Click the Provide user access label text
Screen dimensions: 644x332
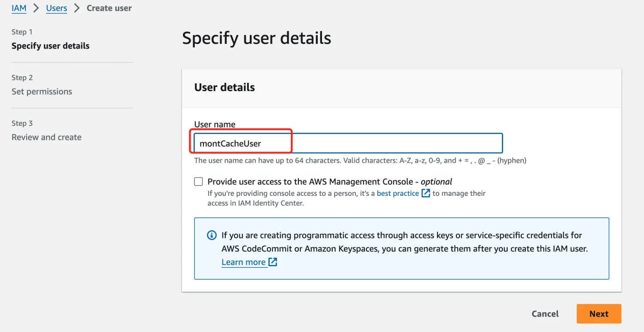(330, 182)
